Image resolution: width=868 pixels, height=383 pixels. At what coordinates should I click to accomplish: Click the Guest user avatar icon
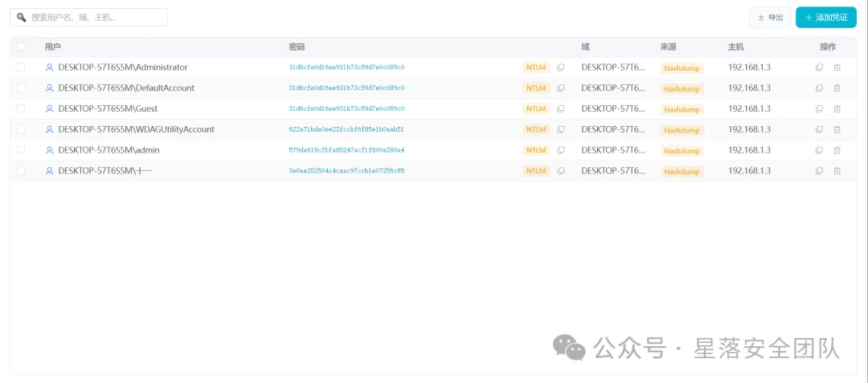pyautogui.click(x=49, y=109)
